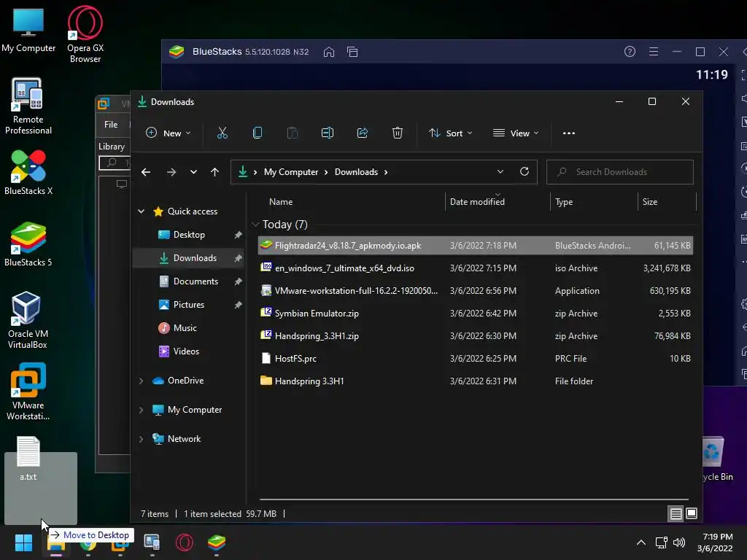The width and height of the screenshot is (747, 560).
Task: Click My Computer in address breadcrumb
Action: 291,172
